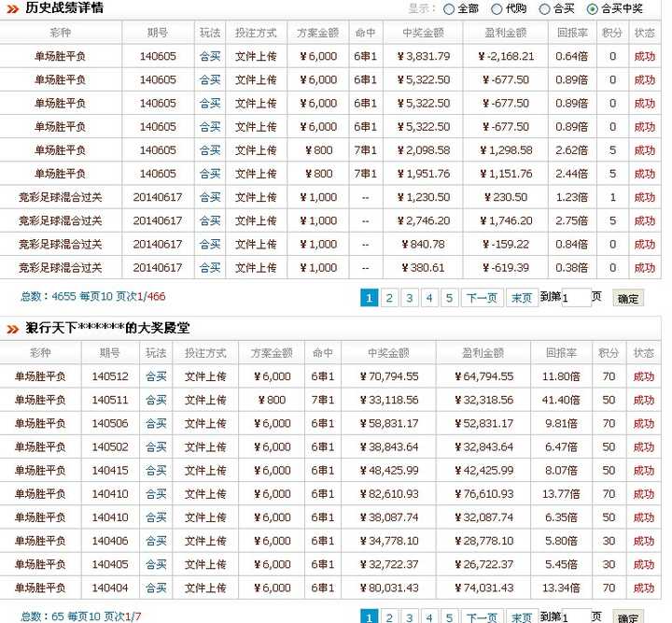
Task: Open 合买 link in row with ¥380.61 prize
Action: [210, 268]
